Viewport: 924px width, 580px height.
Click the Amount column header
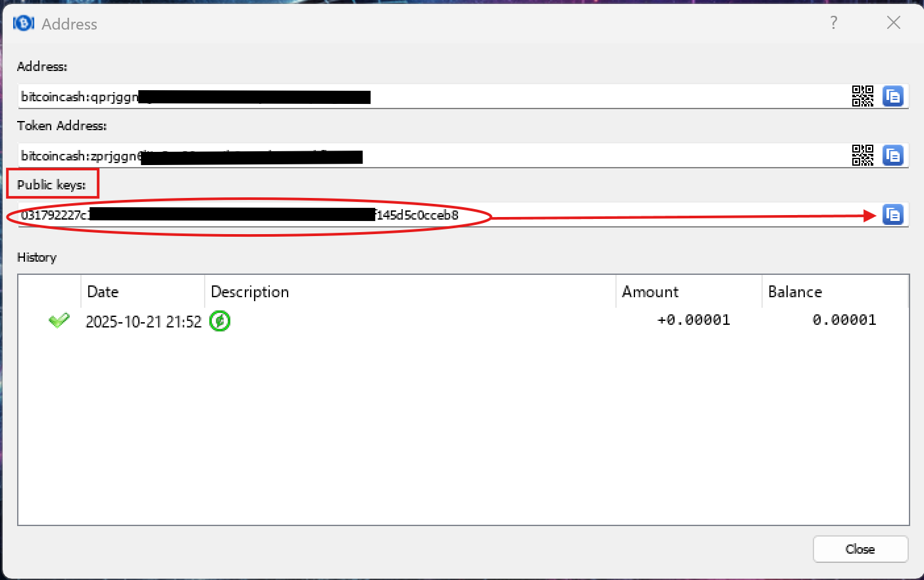(x=650, y=291)
